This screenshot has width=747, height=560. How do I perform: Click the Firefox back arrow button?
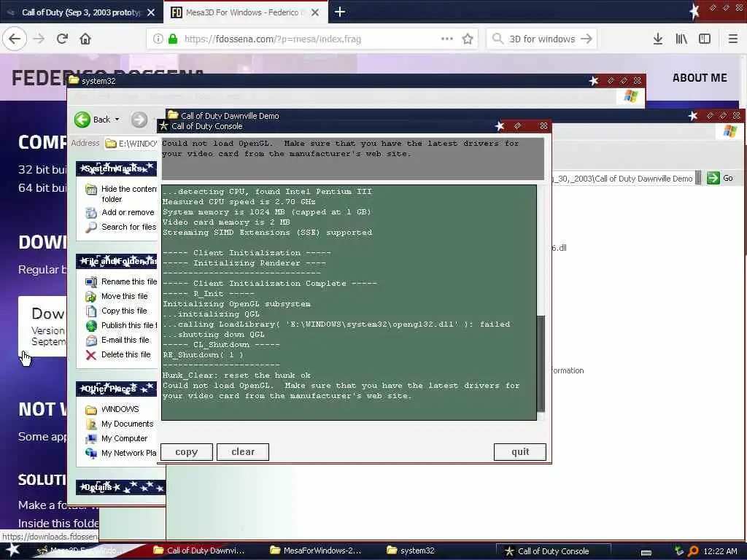point(15,39)
